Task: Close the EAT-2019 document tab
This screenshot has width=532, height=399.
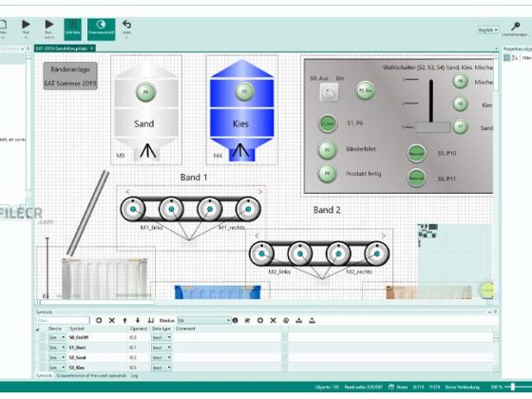Action: 91,48
